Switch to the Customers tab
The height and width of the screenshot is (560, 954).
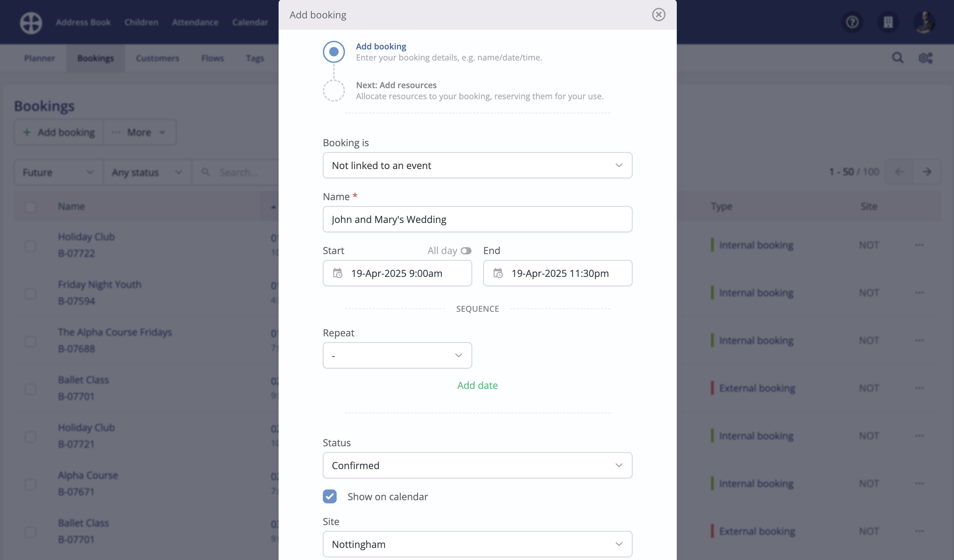(x=158, y=58)
